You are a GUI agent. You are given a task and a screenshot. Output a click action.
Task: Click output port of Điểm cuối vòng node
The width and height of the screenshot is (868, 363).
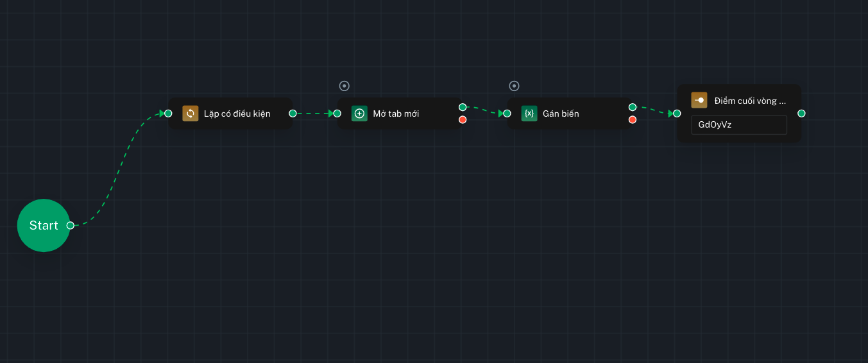point(801,114)
